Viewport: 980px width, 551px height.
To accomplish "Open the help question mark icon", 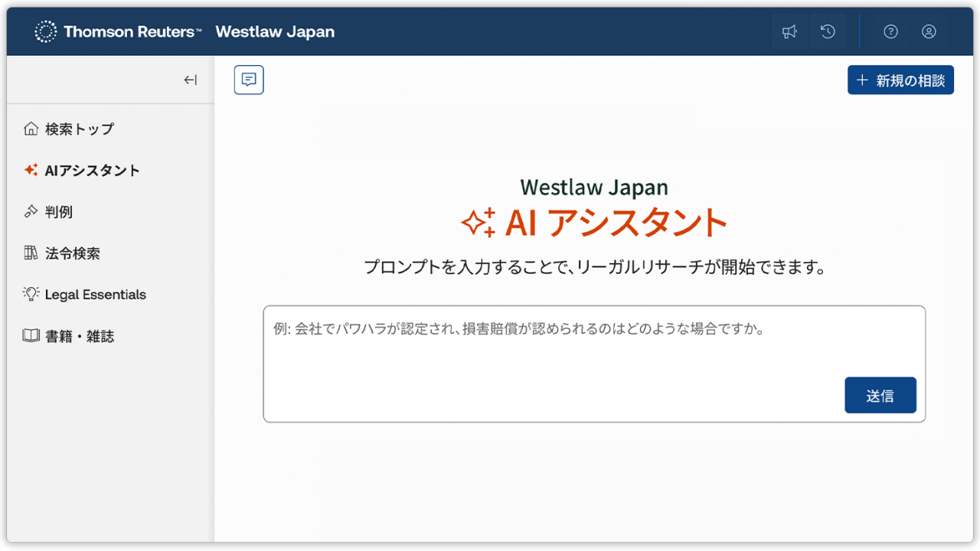I will click(890, 31).
